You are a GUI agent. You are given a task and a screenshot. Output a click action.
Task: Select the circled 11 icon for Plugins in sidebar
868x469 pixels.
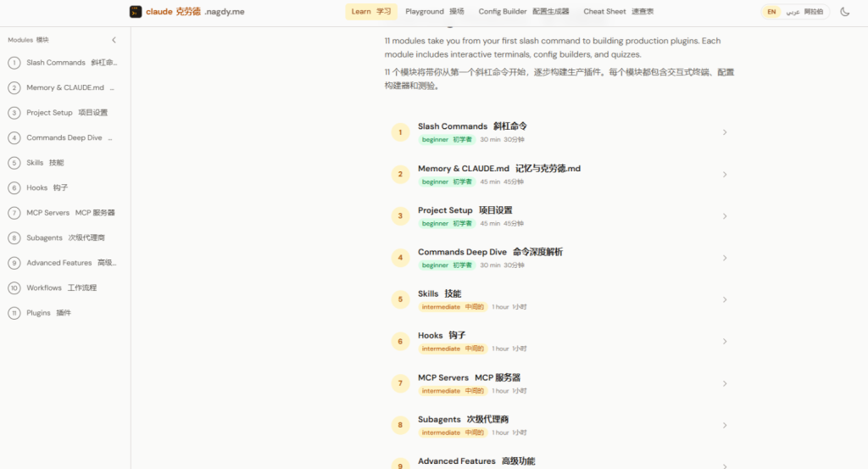click(x=14, y=313)
